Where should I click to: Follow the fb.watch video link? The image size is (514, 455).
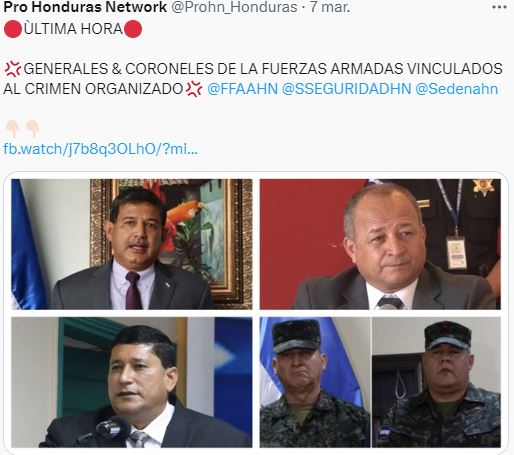(100, 149)
